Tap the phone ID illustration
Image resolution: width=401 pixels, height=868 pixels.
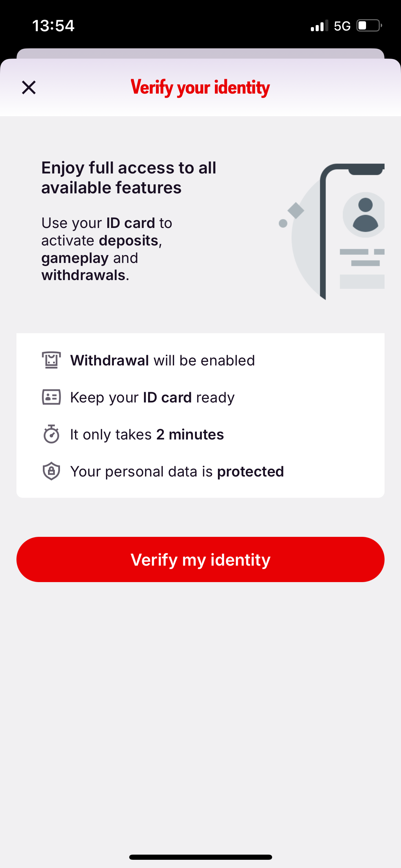click(x=332, y=232)
